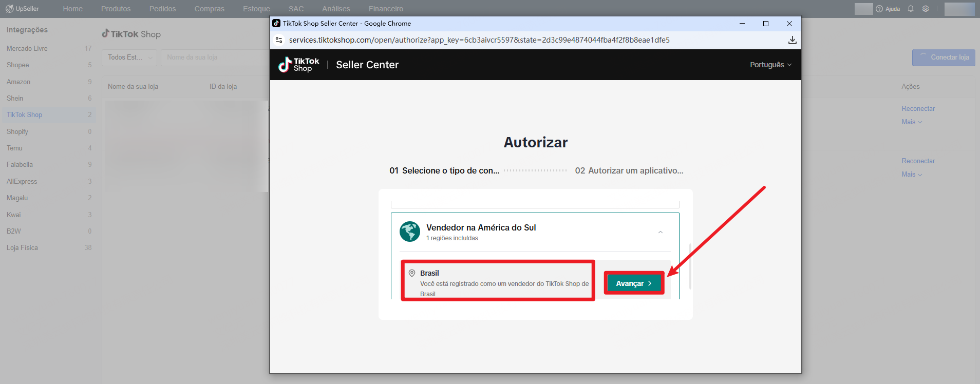Open the Análises menu in UpSeller
980x384 pixels.
point(336,9)
